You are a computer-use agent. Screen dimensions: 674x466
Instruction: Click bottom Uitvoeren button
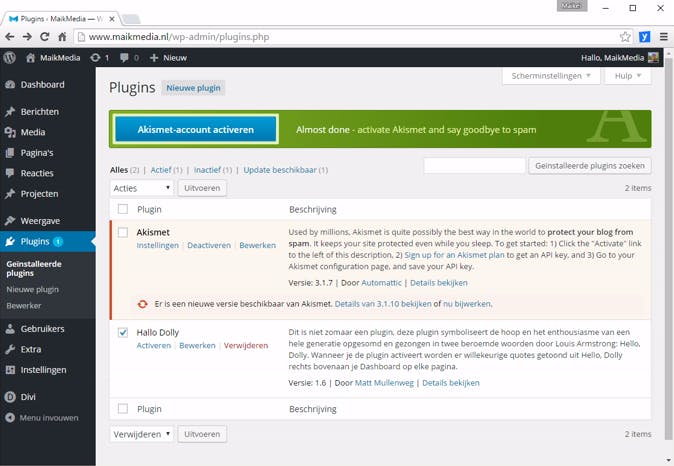click(x=202, y=434)
